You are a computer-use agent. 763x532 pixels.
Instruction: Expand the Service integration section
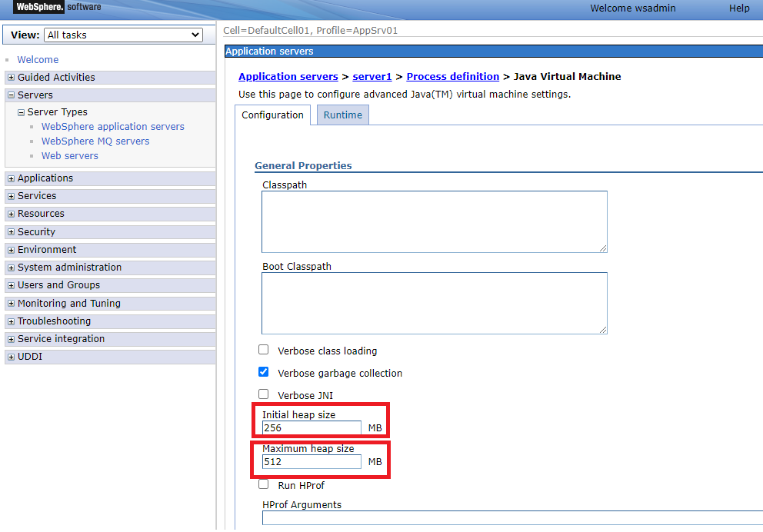tap(12, 339)
